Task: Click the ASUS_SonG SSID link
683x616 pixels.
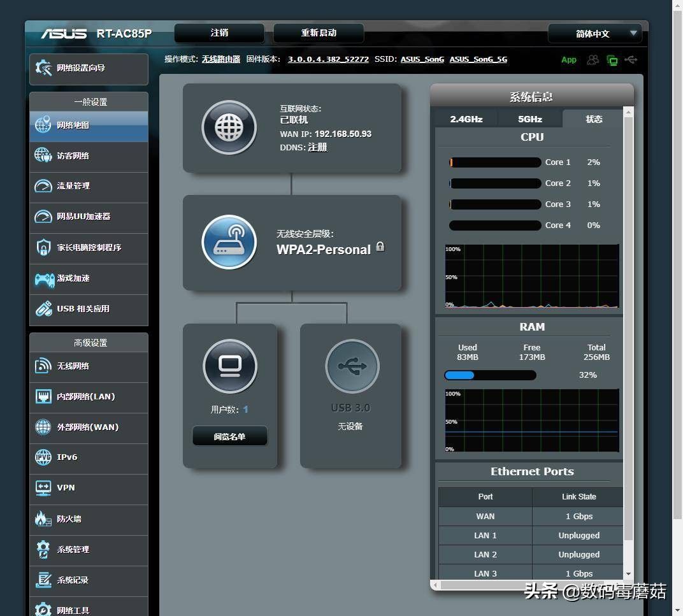Action: (422, 59)
